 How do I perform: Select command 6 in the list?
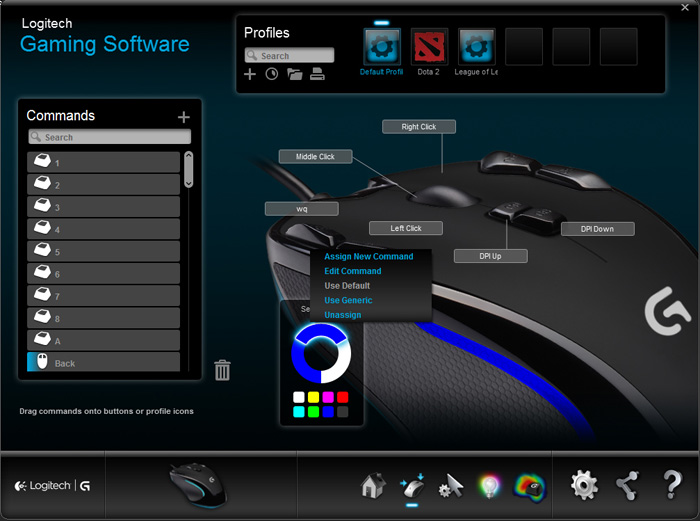[104, 274]
